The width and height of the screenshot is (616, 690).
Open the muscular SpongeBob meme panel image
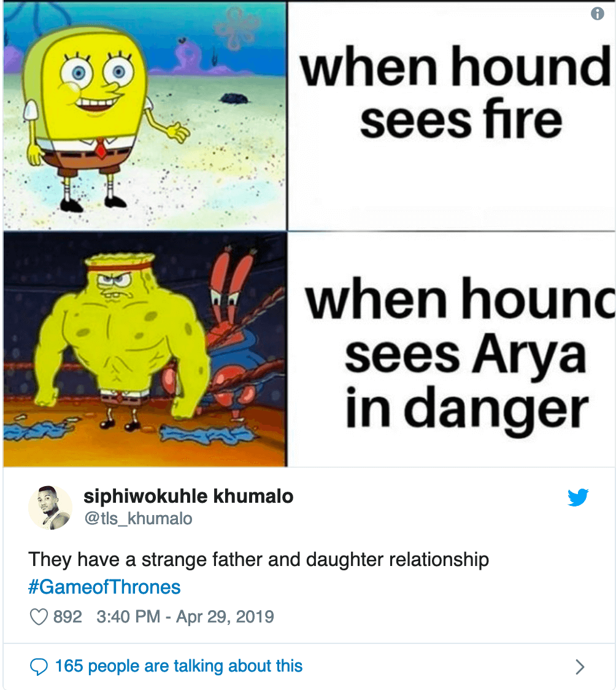click(145, 349)
